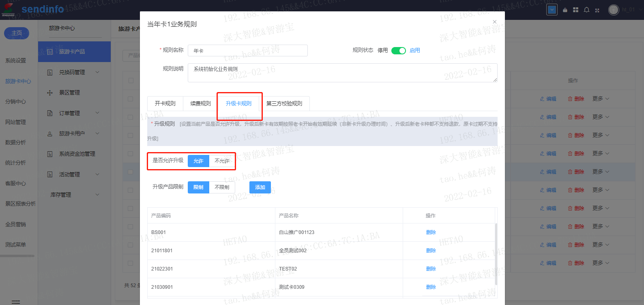Viewport: 644px width, 305px height.
Task: Select 不限制 for 升级产品限制
Action: 222,187
